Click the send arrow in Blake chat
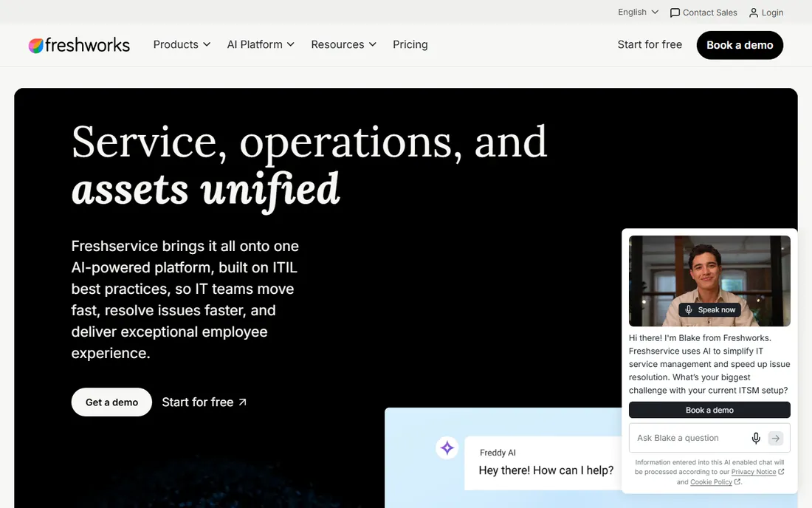 pyautogui.click(x=775, y=438)
